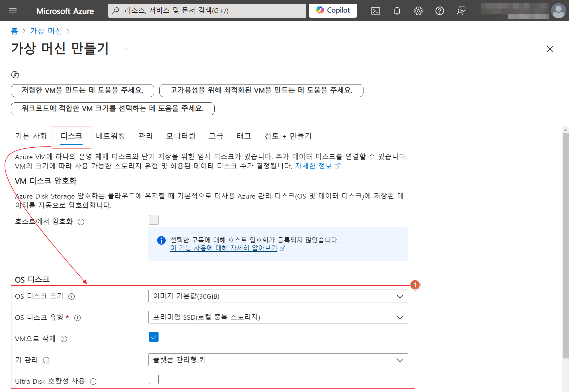Screen dimensions: 569x392
Task: Click the search box for resources
Action: pyautogui.click(x=207, y=11)
